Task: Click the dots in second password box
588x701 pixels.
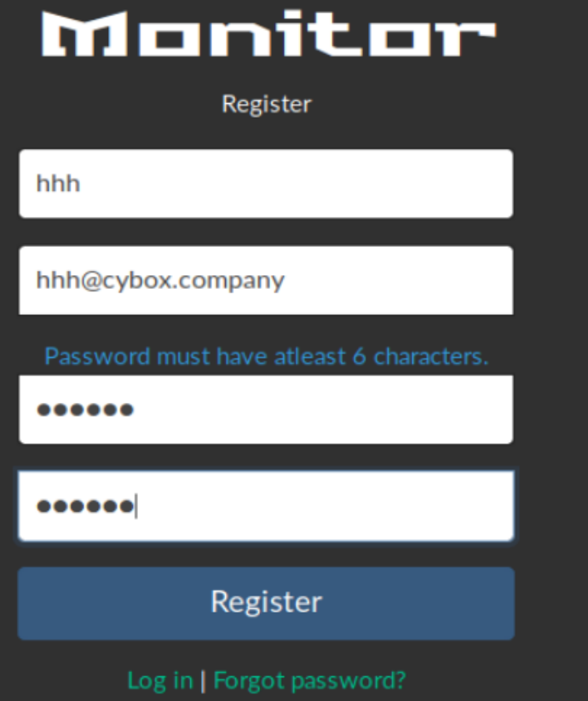Action: 84,507
